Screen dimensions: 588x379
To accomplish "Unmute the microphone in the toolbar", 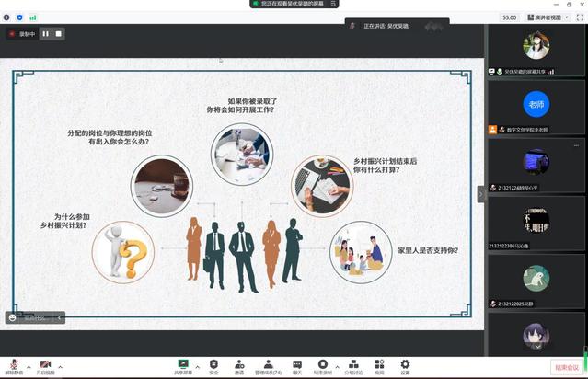I will [x=14, y=364].
